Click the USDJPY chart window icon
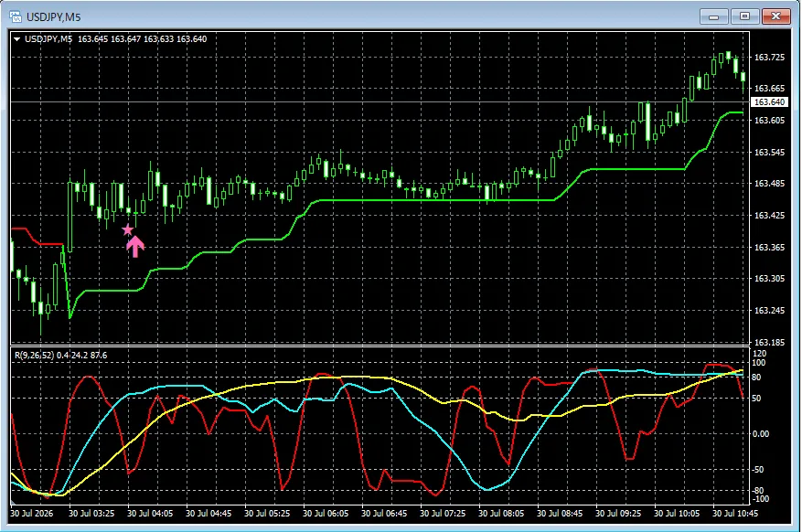Screen dimensions: 802x532 coord(16,16)
